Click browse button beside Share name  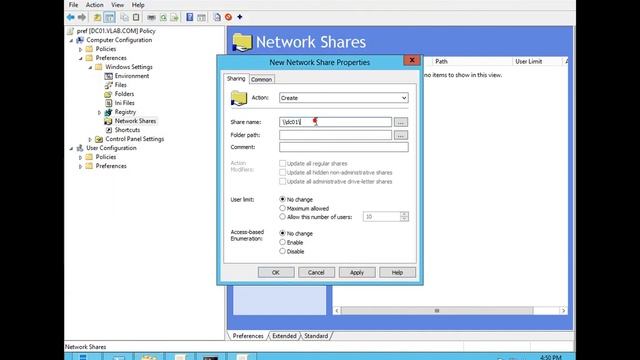(x=401, y=122)
